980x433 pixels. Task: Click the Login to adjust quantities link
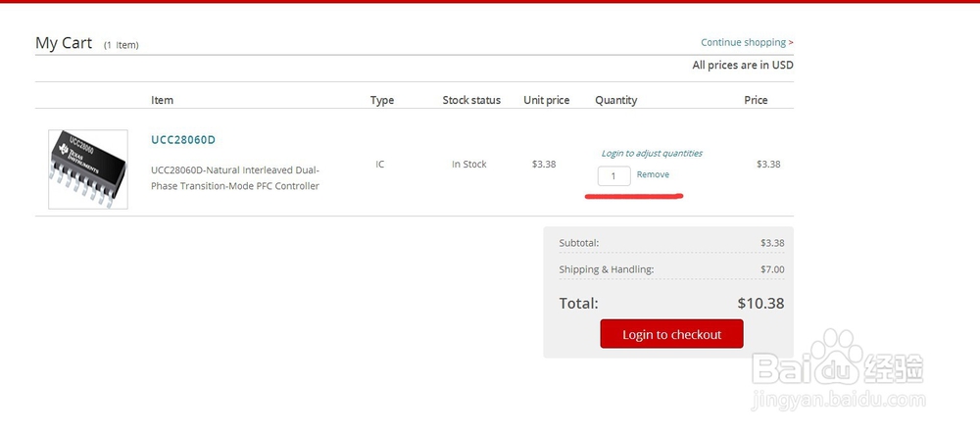[x=652, y=153]
